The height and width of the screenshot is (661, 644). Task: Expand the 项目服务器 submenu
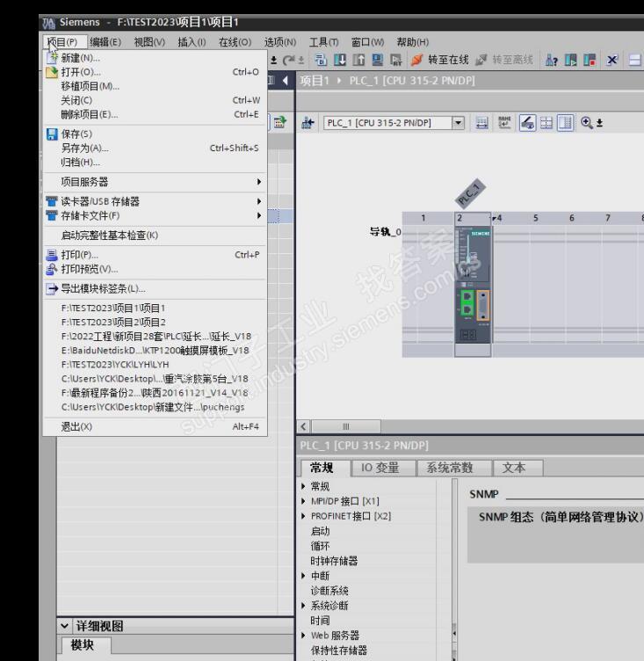[x=156, y=182]
